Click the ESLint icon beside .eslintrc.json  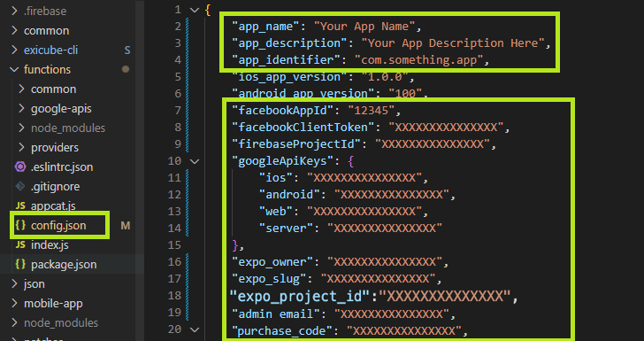pos(20,167)
